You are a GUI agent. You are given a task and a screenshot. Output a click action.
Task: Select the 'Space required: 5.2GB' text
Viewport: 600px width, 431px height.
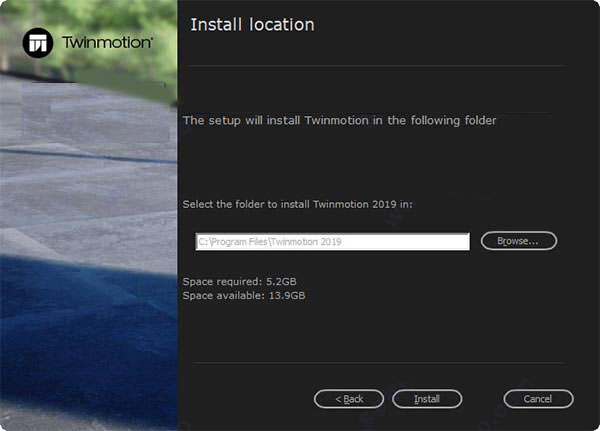click(240, 282)
